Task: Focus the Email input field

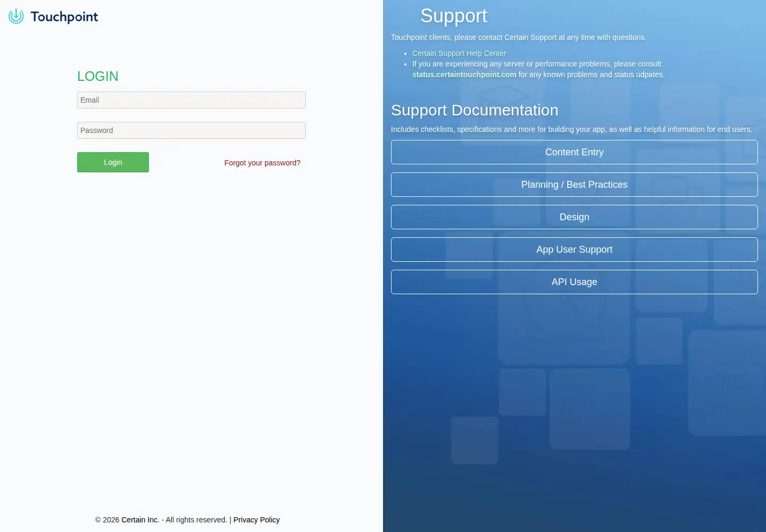Action: point(191,100)
